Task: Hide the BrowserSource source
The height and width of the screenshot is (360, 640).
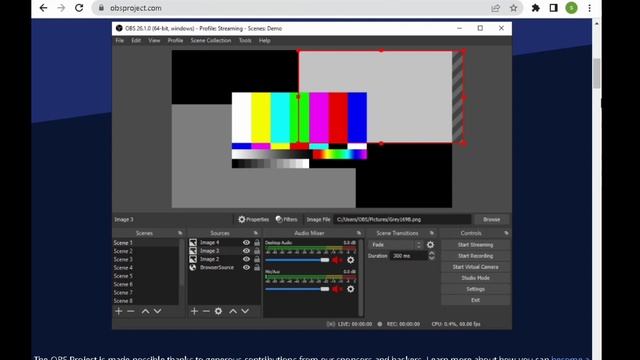Action: tap(246, 268)
